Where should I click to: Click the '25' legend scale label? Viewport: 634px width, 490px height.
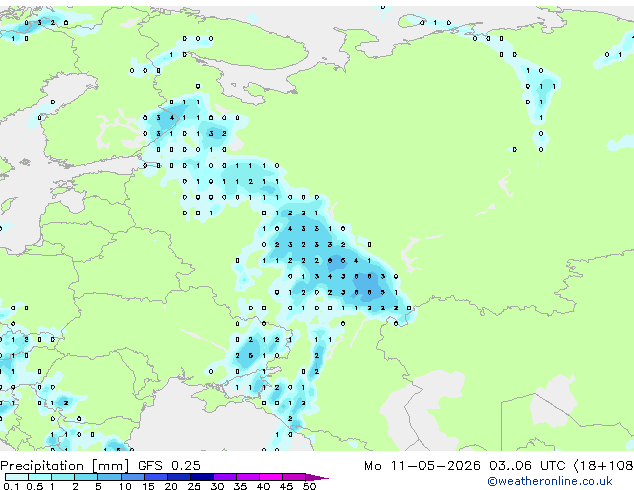(x=194, y=486)
